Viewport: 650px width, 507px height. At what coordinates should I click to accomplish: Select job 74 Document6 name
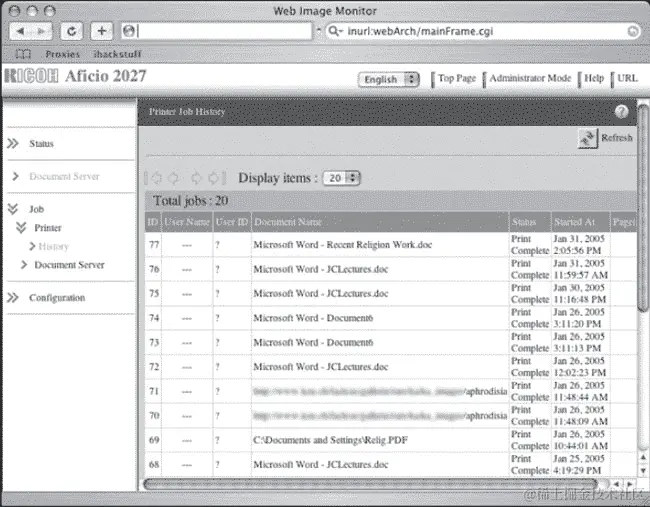tap(313, 318)
